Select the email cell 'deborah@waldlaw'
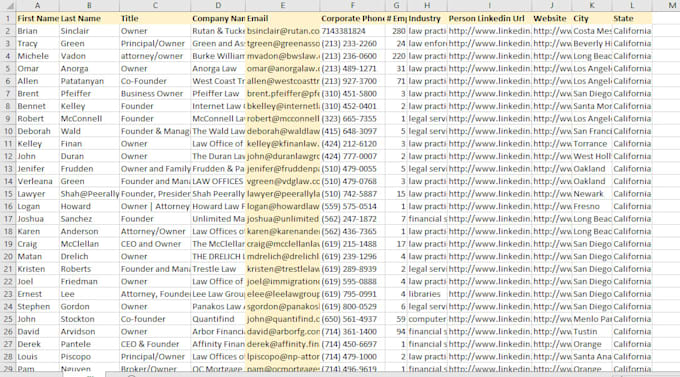Viewport: 680px width, 377px height. (283, 131)
